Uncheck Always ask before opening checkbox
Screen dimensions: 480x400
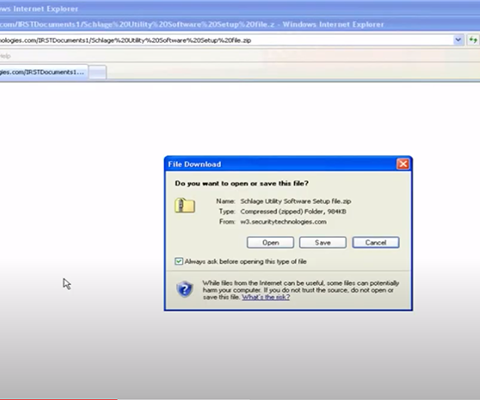click(x=179, y=261)
